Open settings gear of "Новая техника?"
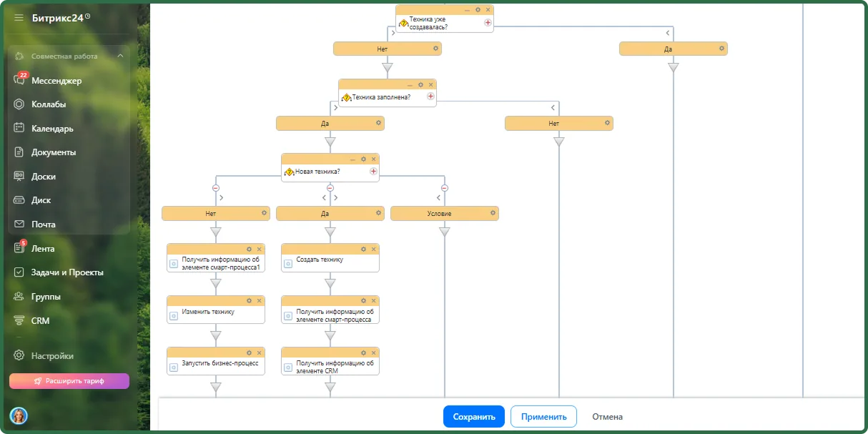 (x=363, y=159)
